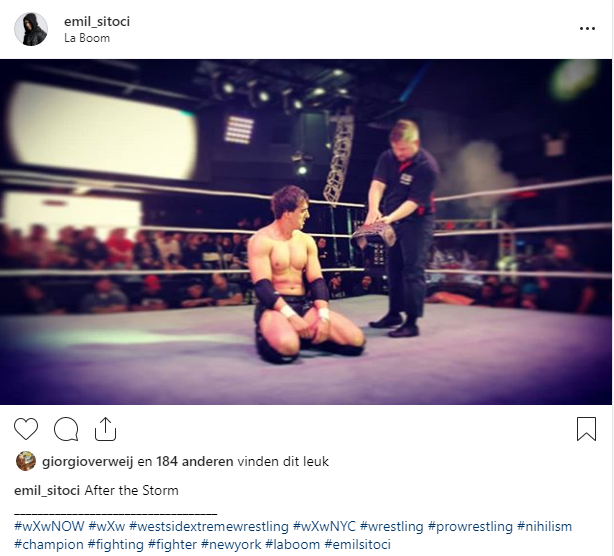The height and width of the screenshot is (556, 614).
Task: Save the post with the bookmark icon
Action: coord(586,429)
